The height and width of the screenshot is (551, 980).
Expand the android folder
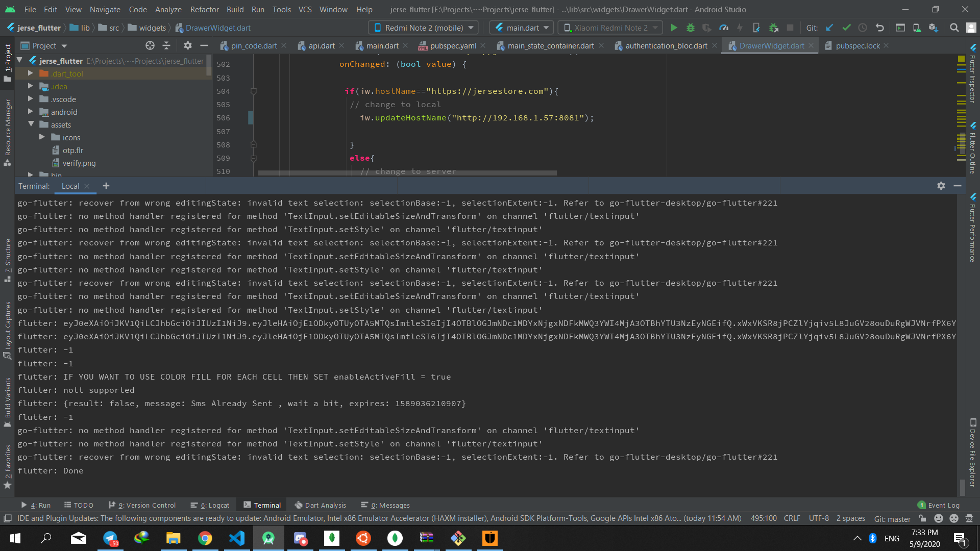coord(31,112)
